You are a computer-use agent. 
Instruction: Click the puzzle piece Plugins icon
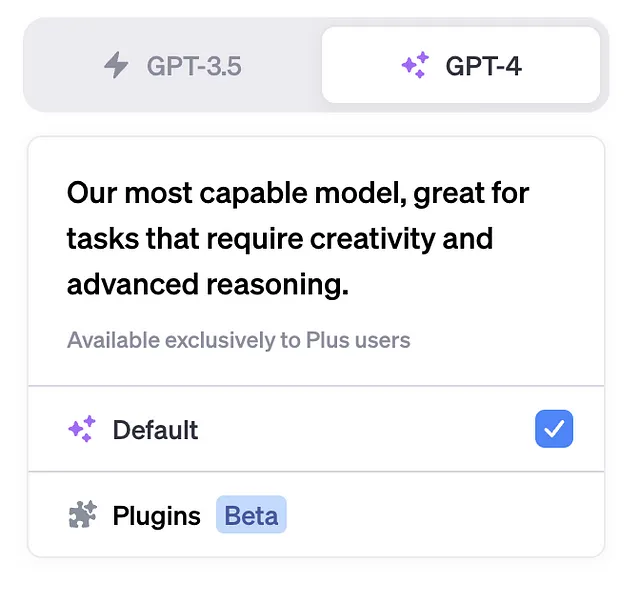point(83,515)
